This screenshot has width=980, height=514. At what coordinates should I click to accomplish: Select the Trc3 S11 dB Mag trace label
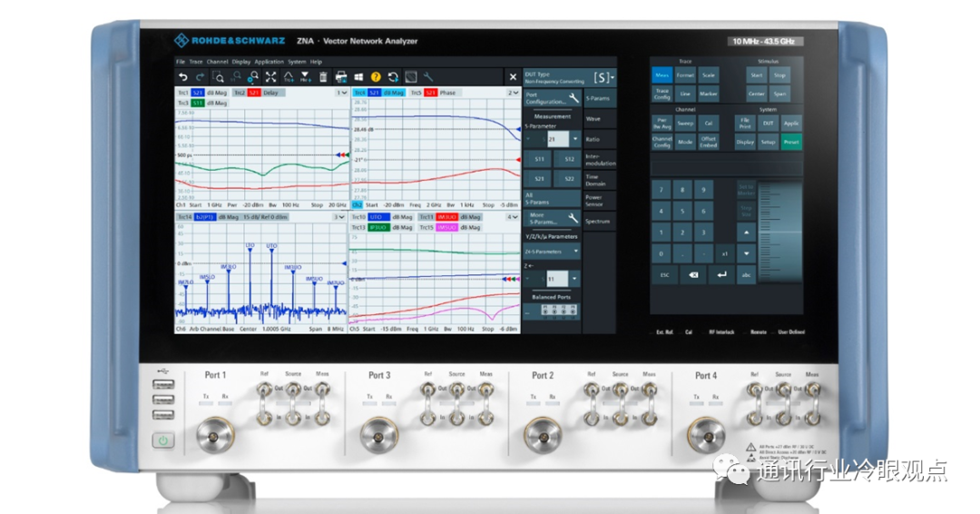(204, 103)
